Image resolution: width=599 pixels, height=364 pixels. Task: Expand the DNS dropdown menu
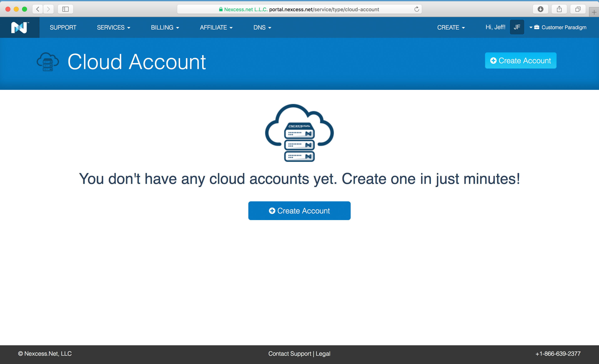[x=262, y=27]
